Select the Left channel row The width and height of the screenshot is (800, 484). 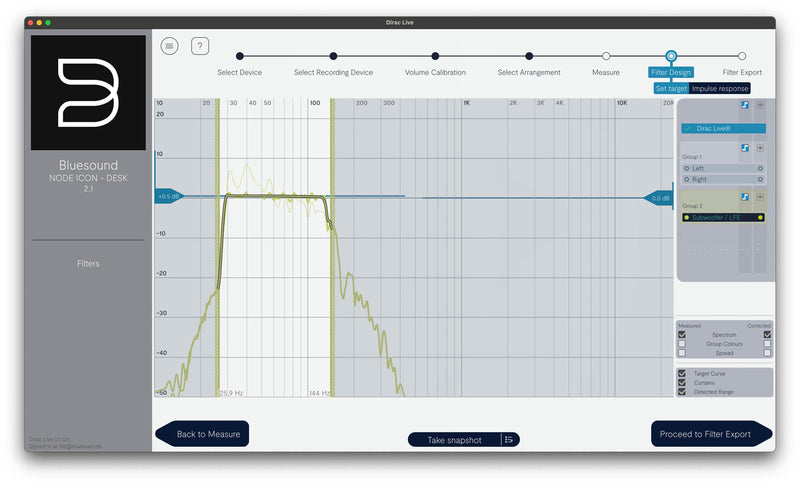[x=723, y=168]
